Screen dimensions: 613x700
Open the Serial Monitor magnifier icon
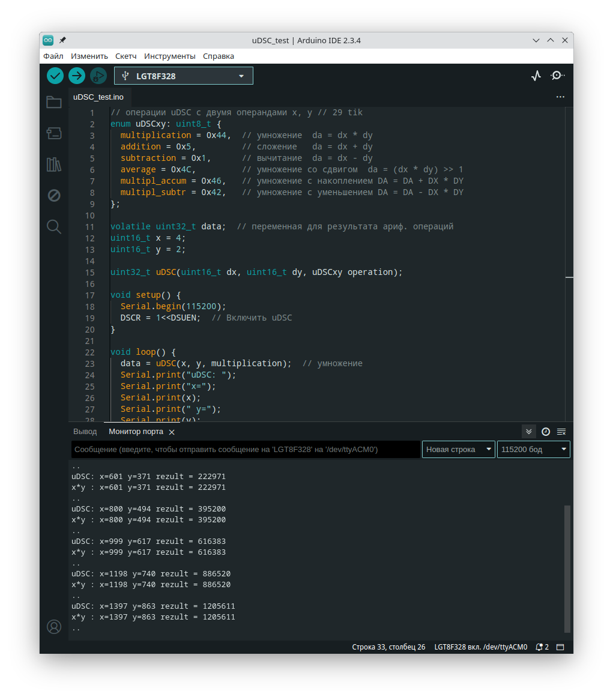point(557,76)
